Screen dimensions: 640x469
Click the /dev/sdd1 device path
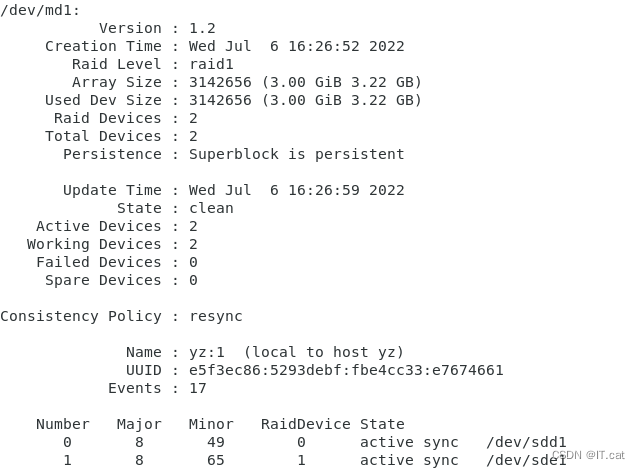[526, 442]
